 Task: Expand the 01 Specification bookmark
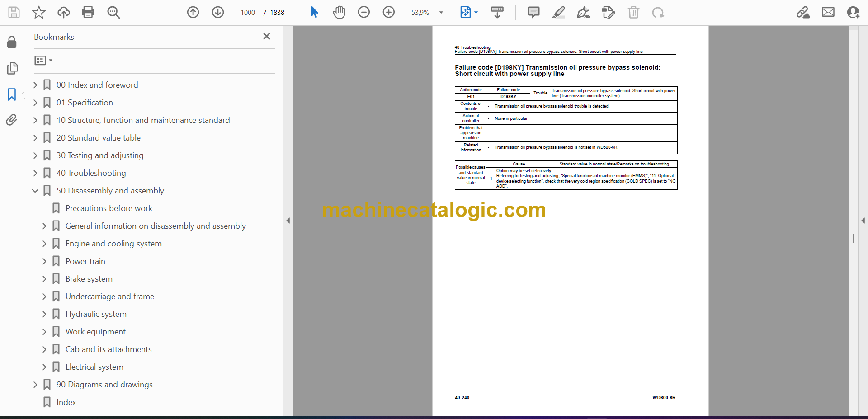point(35,103)
